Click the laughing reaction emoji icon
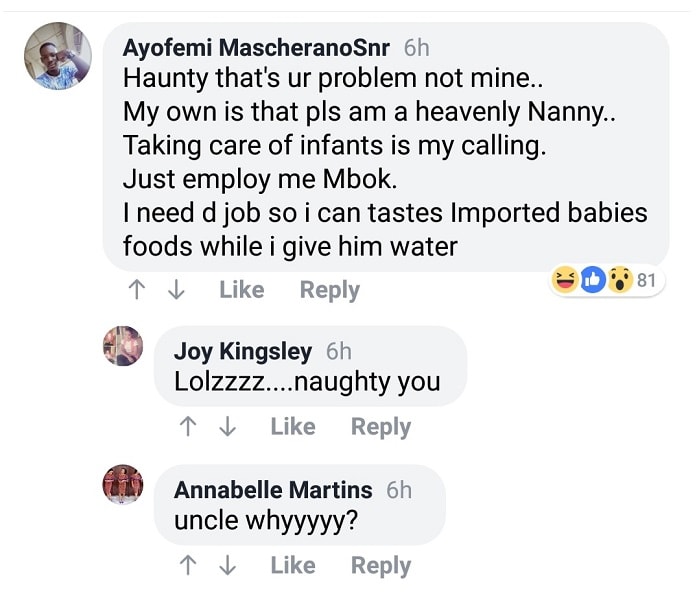The height and width of the screenshot is (600, 697). tap(565, 281)
